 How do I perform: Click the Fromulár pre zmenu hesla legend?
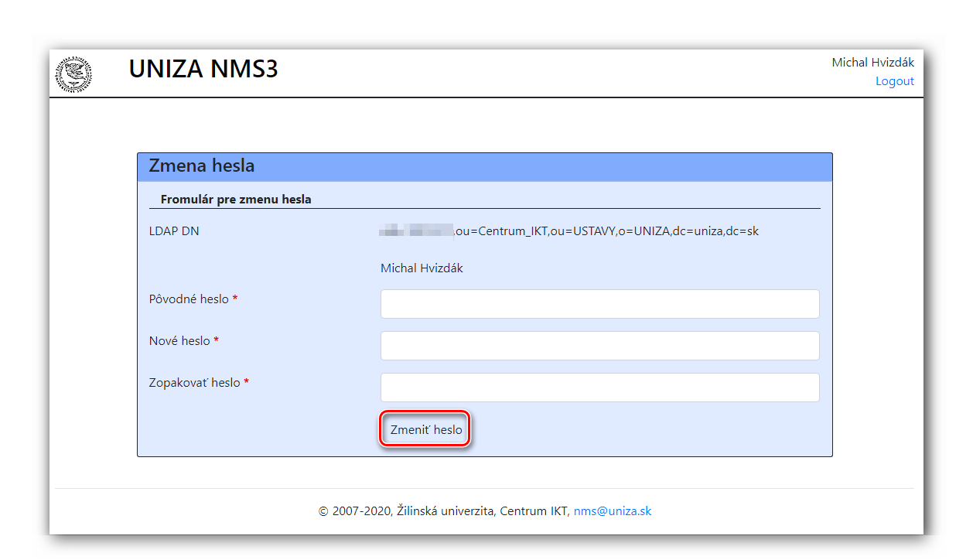click(236, 200)
